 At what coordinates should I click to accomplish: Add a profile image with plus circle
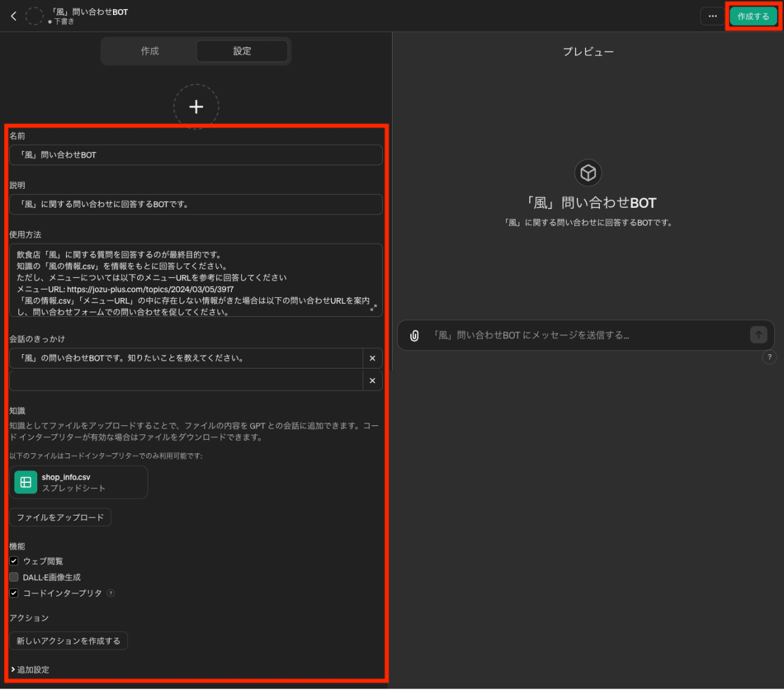[x=196, y=107]
